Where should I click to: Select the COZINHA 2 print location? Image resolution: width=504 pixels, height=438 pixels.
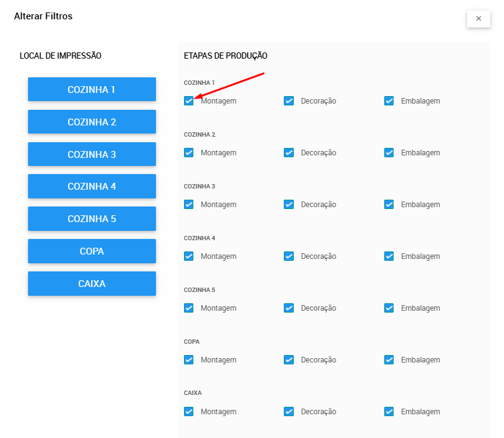(x=92, y=122)
